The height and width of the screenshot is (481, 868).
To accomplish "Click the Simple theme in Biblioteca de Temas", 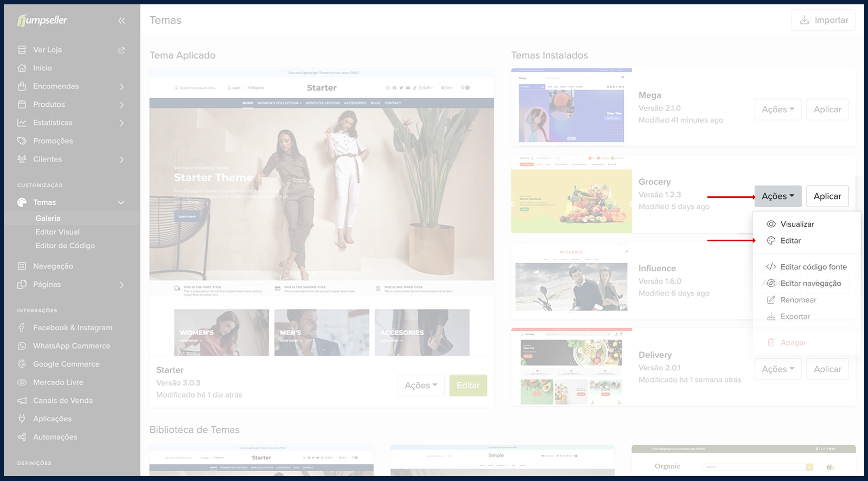I will (x=503, y=461).
